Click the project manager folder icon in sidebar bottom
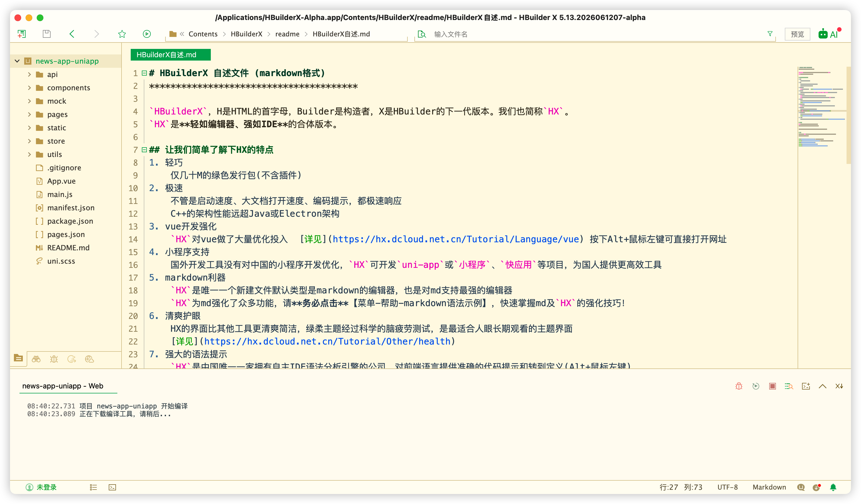Viewport: 861px width, 504px height. [x=18, y=358]
